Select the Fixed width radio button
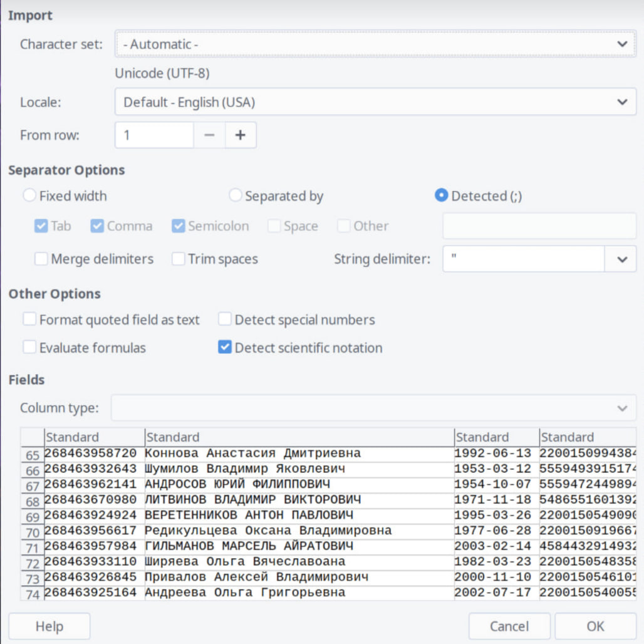 (x=29, y=195)
